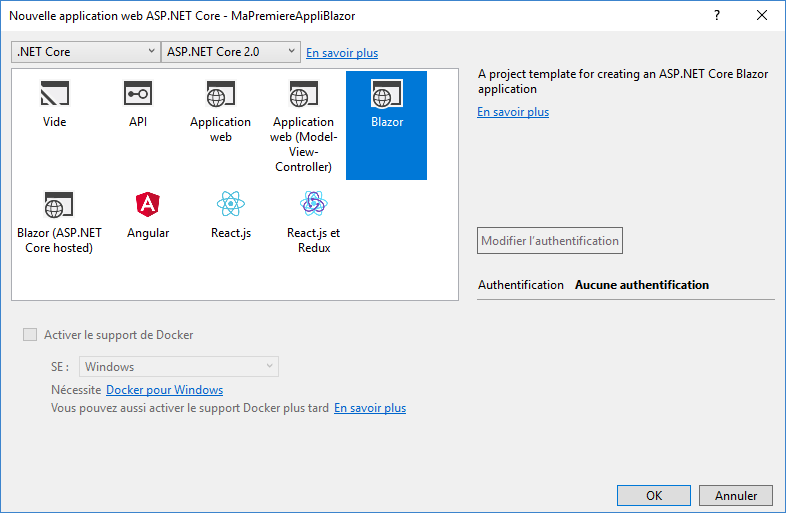Select the Angular template icon
The image size is (786, 513).
[x=148, y=205]
